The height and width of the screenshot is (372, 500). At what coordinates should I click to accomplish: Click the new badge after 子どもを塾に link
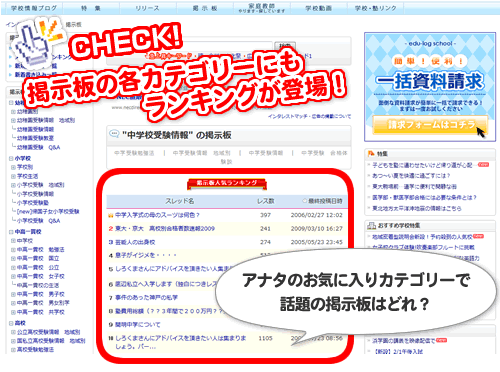(x=483, y=165)
